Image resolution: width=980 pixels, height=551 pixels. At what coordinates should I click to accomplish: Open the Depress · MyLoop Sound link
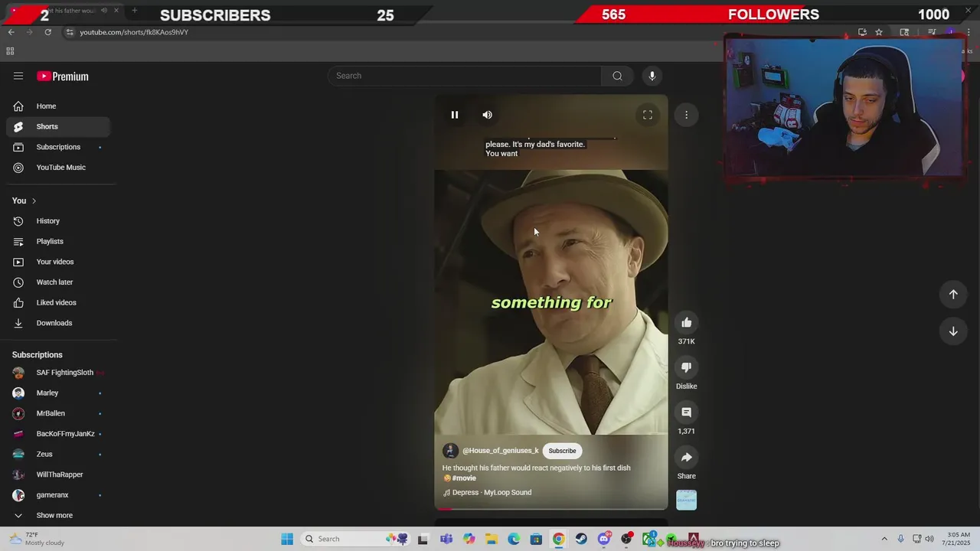pos(492,493)
